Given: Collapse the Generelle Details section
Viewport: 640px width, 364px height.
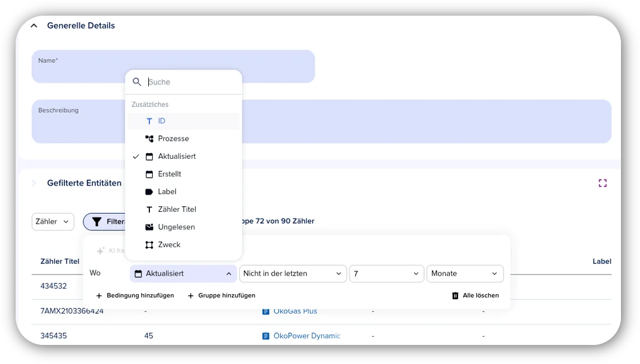Looking at the screenshot, I should click(x=34, y=26).
